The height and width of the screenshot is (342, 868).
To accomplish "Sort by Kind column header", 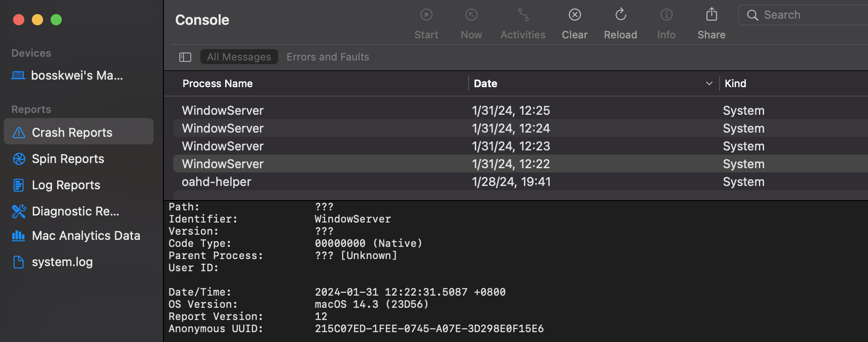I will 736,83.
